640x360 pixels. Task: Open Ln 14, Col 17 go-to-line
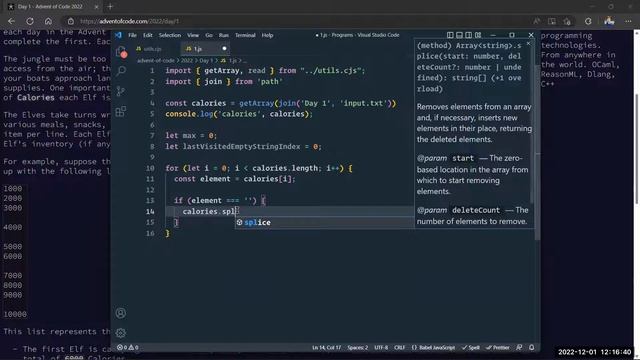pyautogui.click(x=326, y=347)
